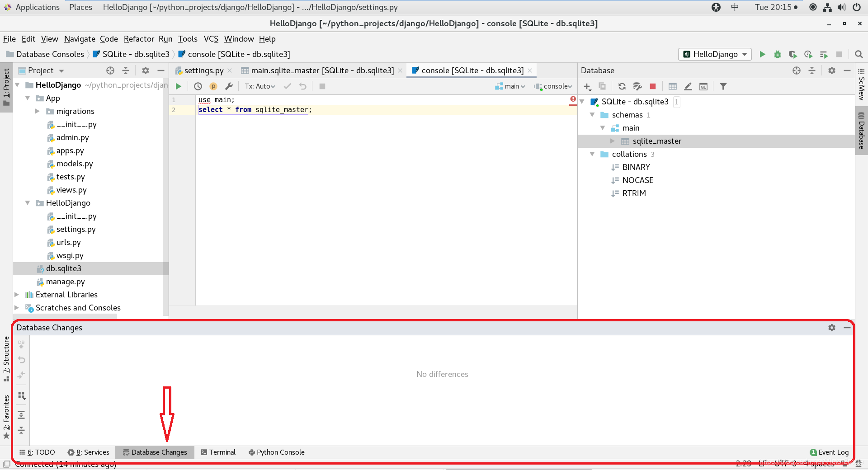Close the settings.py editor tab

230,70
